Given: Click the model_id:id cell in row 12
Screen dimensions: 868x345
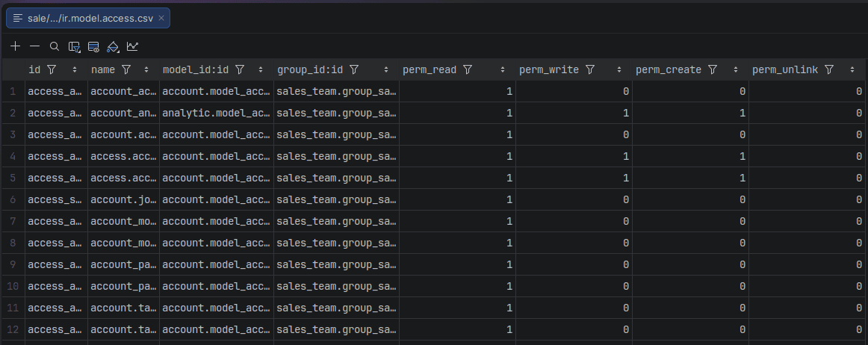Looking at the screenshot, I should (x=217, y=329).
